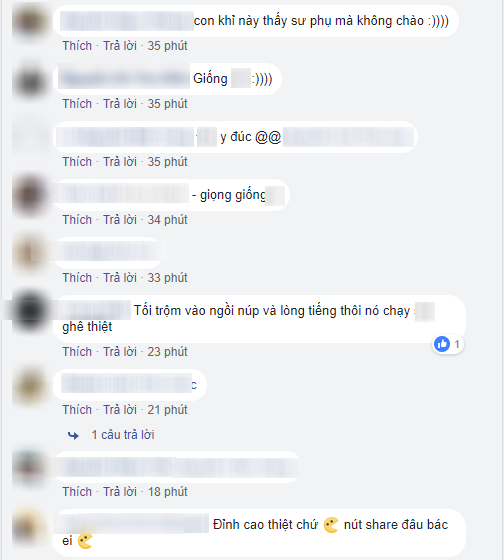Viewport: 504px width, 560px height.
Task: Open the avatar of the 'Tối trộm vào' commenter
Action: [x=30, y=311]
